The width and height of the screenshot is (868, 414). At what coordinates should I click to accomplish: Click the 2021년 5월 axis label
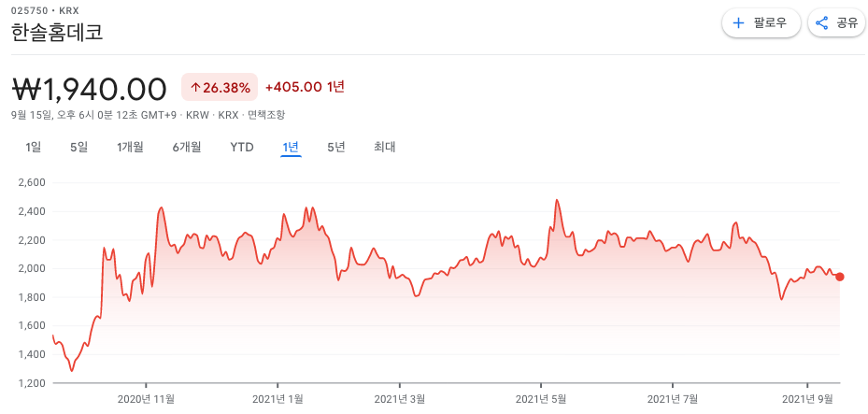click(x=541, y=398)
